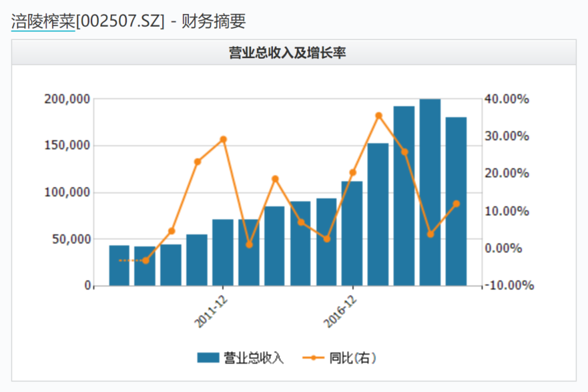Toggle the 营业总收入 legend series

pos(240,358)
